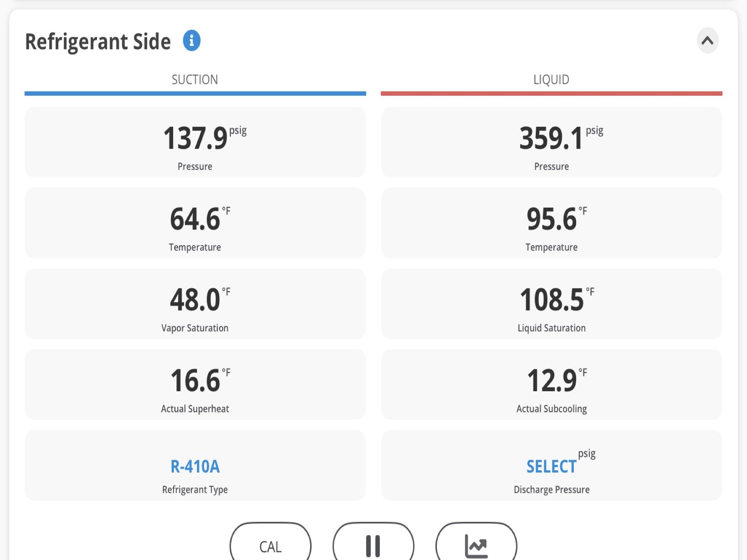Open the Liquid Saturation 108.5°F tile

[x=552, y=304]
